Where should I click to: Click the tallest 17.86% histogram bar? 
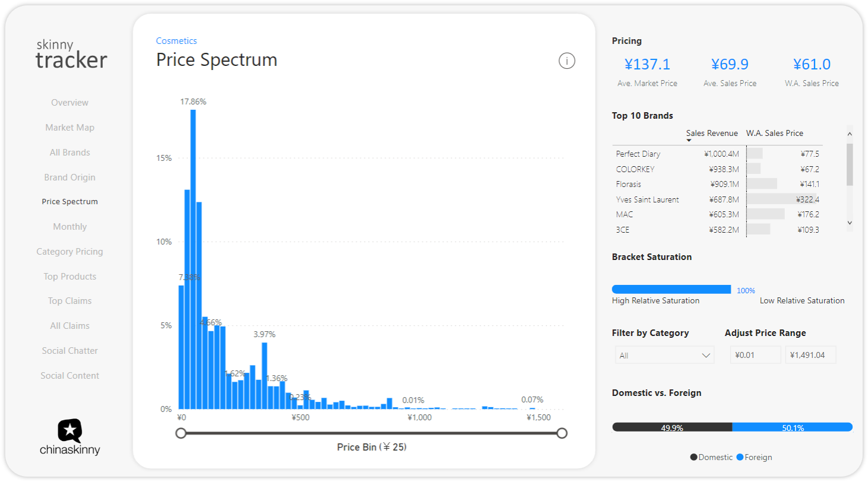tap(193, 259)
